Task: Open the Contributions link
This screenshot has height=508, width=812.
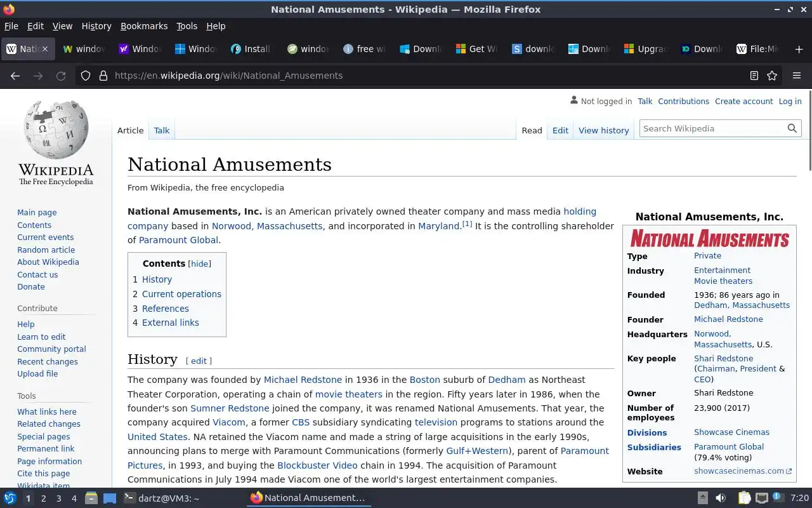Action: 683,101
